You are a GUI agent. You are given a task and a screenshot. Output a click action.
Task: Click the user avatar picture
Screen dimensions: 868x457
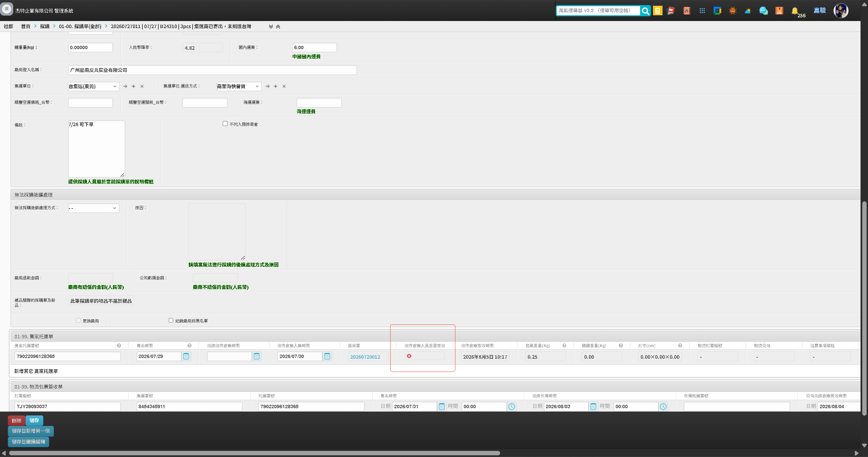pyautogui.click(x=841, y=11)
